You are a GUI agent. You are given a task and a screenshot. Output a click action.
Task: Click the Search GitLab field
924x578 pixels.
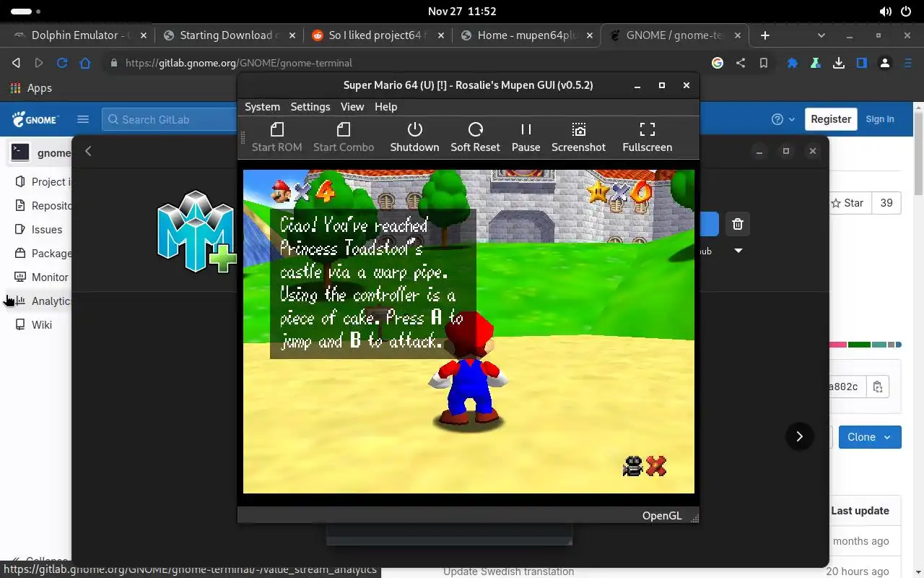point(170,119)
